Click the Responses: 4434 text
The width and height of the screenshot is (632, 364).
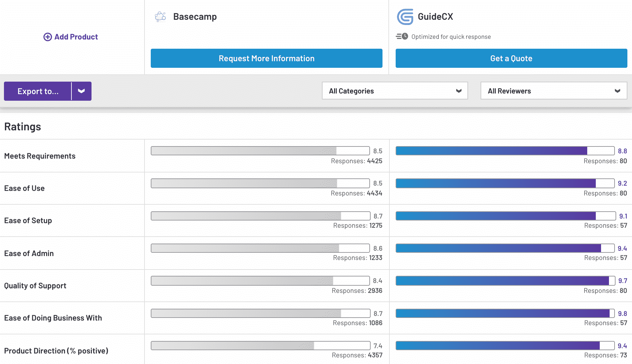356,193
